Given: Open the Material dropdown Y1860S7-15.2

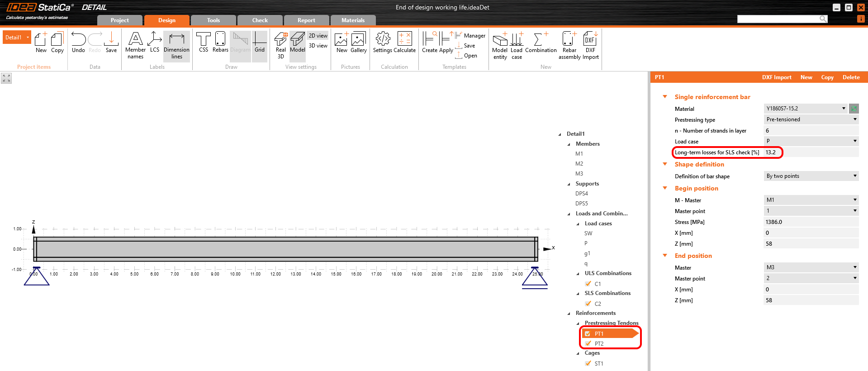Looking at the screenshot, I should click(x=805, y=109).
